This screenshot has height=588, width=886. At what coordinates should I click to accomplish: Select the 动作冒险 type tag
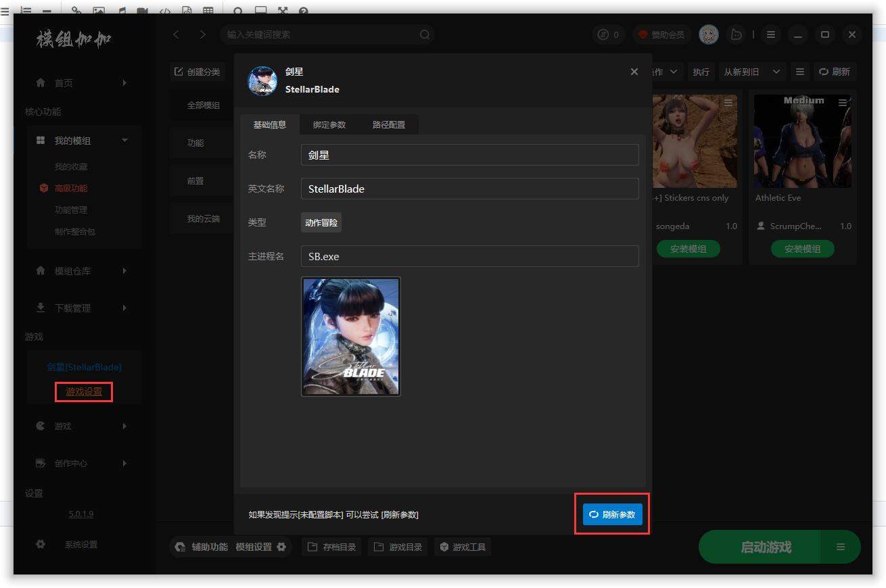pos(321,222)
